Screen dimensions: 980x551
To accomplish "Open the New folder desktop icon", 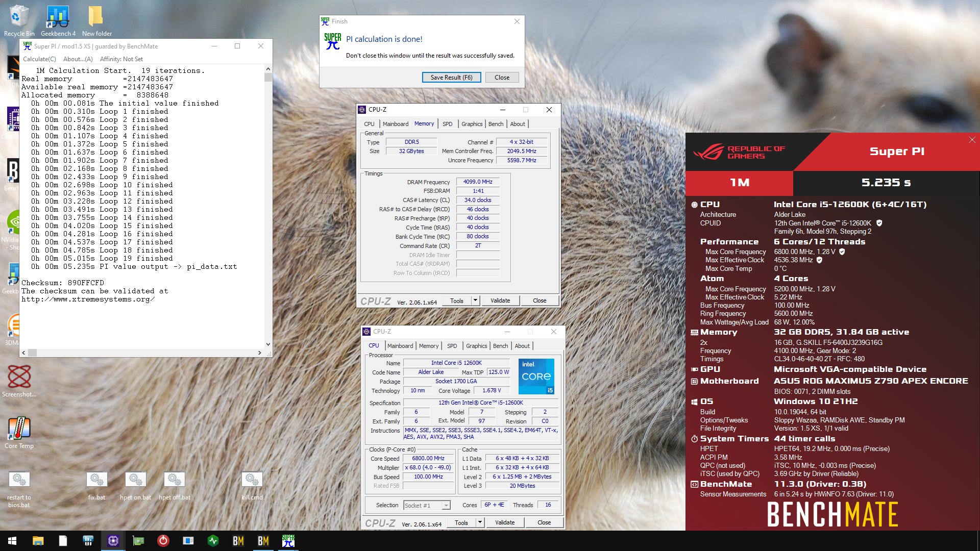I will click(96, 20).
